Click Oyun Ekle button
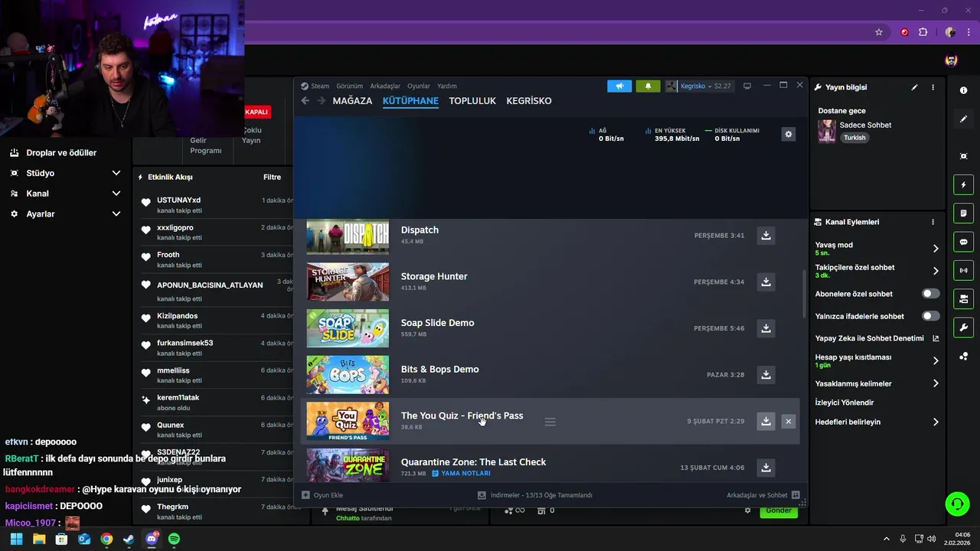This screenshot has height=551, width=980. [322, 495]
